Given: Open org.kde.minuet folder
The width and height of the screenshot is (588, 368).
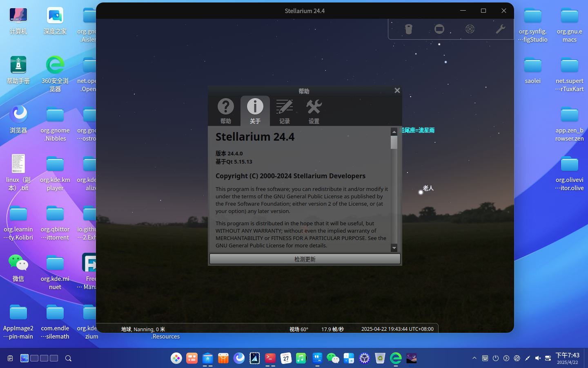Looking at the screenshot, I should [x=55, y=272].
